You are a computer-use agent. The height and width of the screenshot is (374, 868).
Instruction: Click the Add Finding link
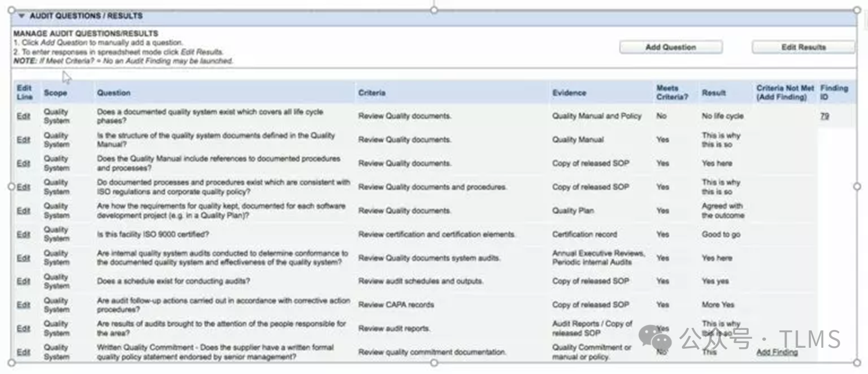click(x=777, y=352)
